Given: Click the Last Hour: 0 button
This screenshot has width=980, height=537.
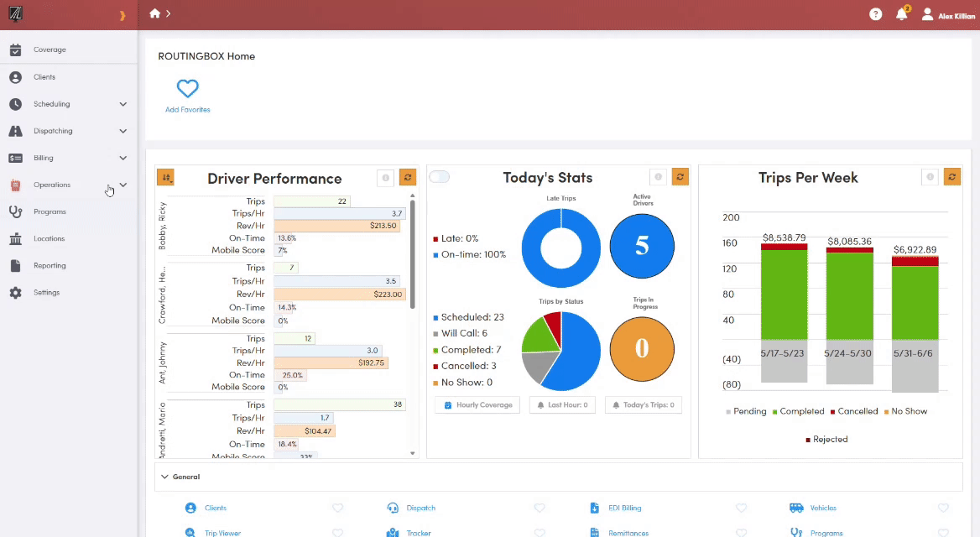Looking at the screenshot, I should [562, 405].
